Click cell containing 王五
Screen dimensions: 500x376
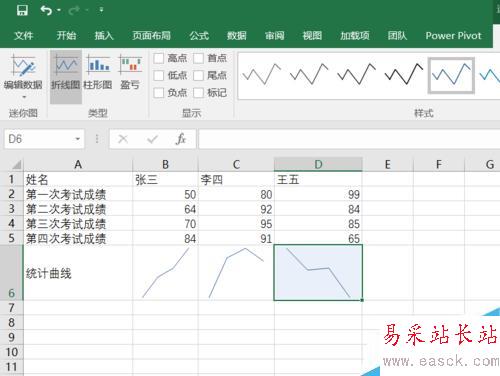318,180
